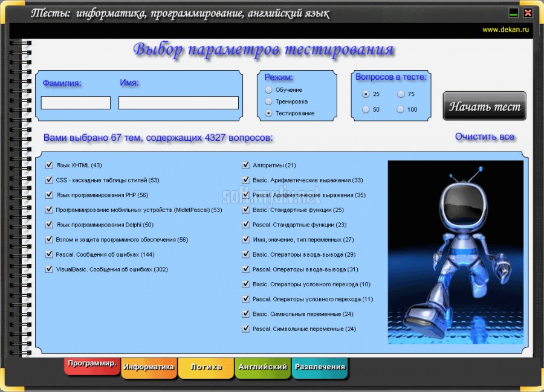The width and height of the screenshot is (544, 392).
Task: Click the Имя input field
Action: click(x=178, y=103)
